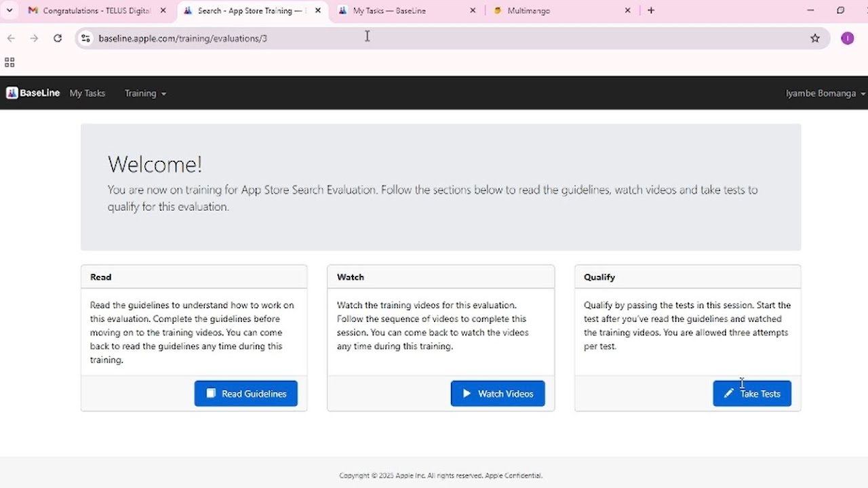Reload the current page
The image size is (868, 488).
[58, 39]
